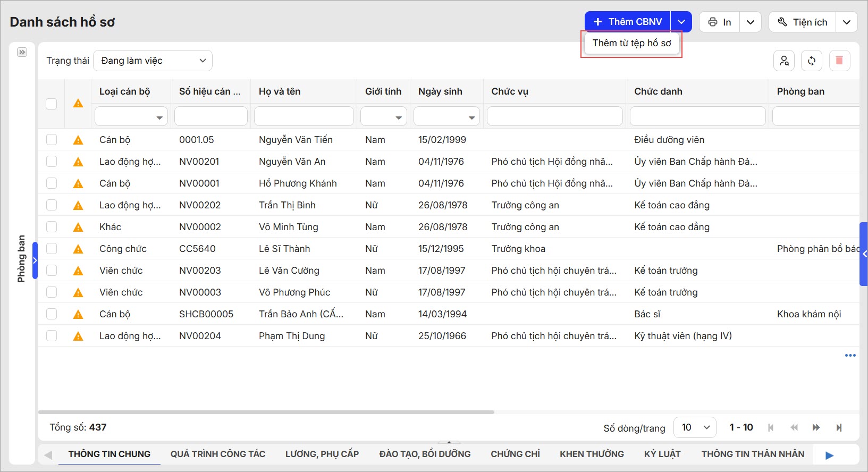
Task: Jump to the last page icon
Action: coord(839,427)
